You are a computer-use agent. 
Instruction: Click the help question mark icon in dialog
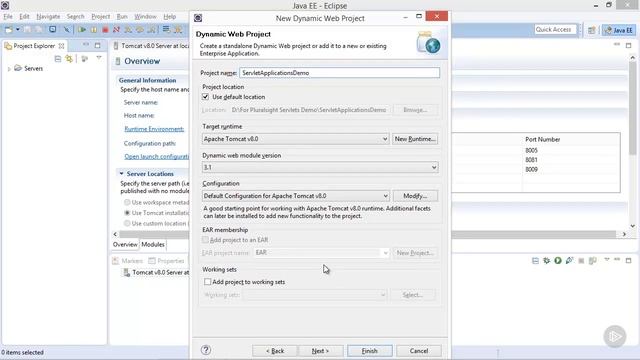pos(206,350)
